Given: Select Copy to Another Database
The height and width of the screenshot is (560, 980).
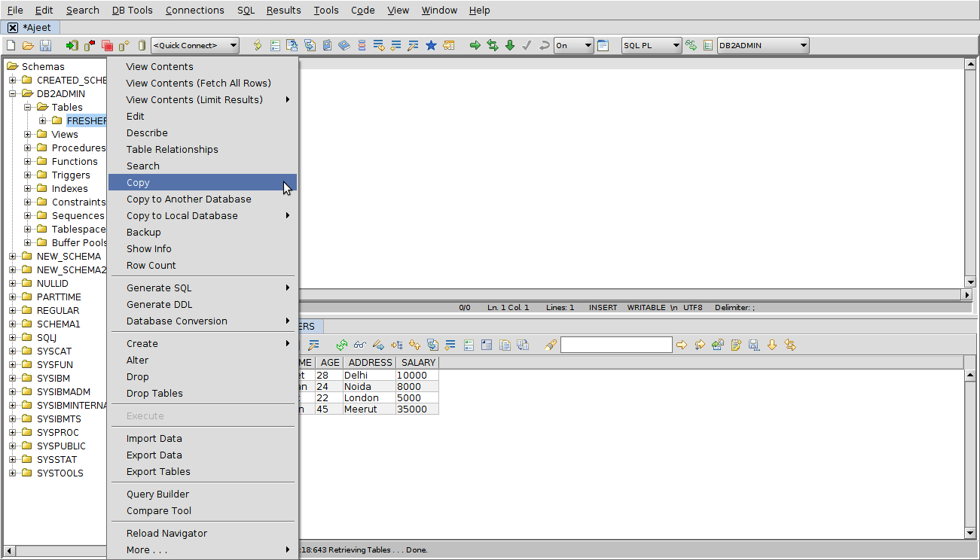Looking at the screenshot, I should click(x=188, y=199).
